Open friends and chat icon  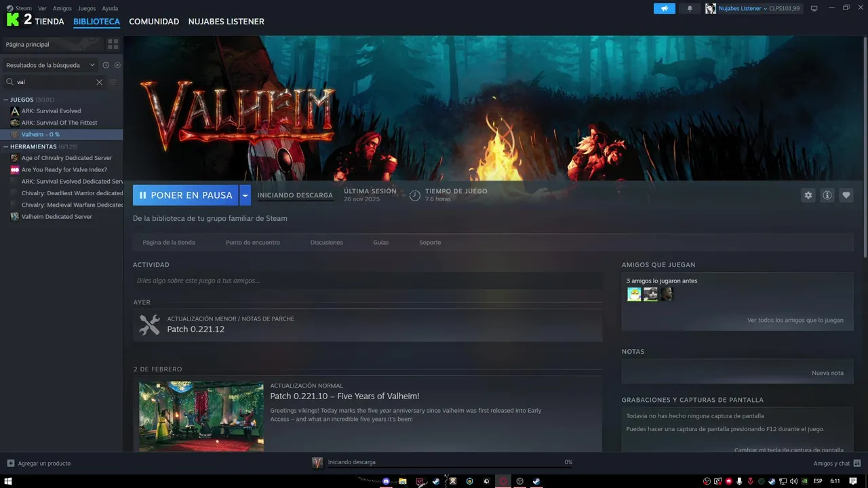(857, 463)
